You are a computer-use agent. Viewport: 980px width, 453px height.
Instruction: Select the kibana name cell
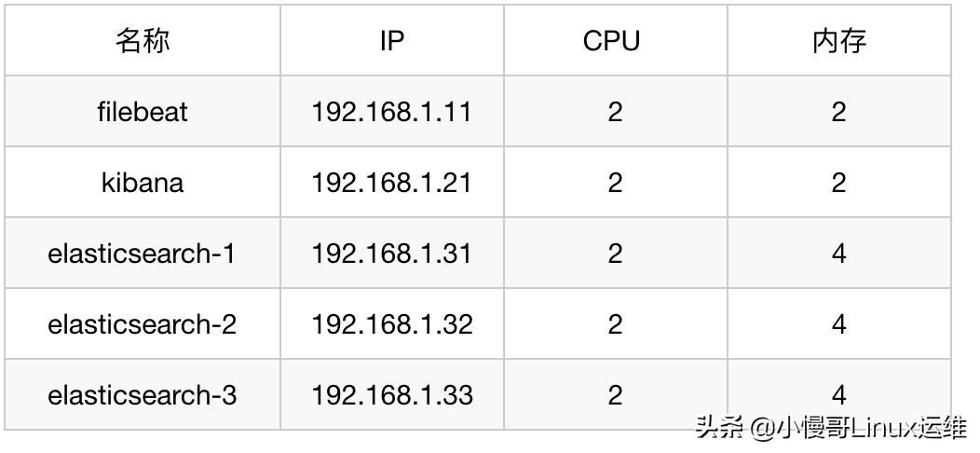tap(143, 183)
